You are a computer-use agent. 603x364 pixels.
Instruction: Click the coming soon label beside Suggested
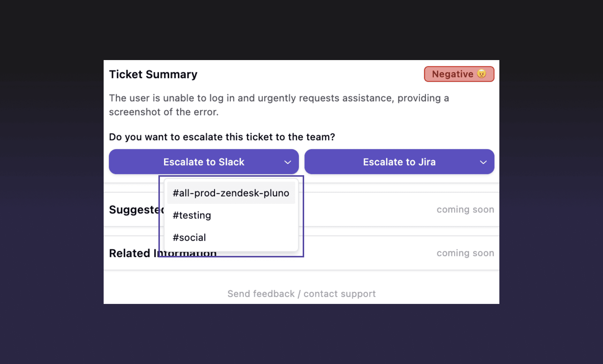click(x=465, y=209)
